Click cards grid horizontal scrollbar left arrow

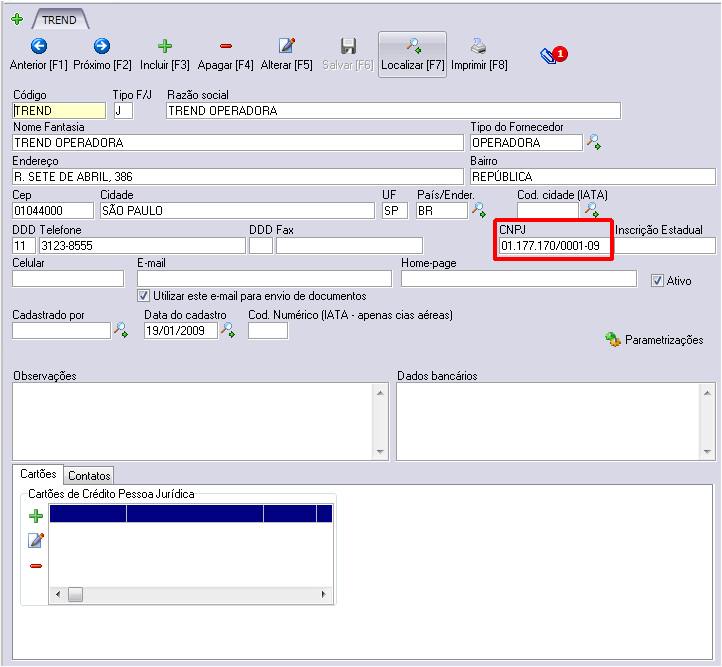pos(58,594)
